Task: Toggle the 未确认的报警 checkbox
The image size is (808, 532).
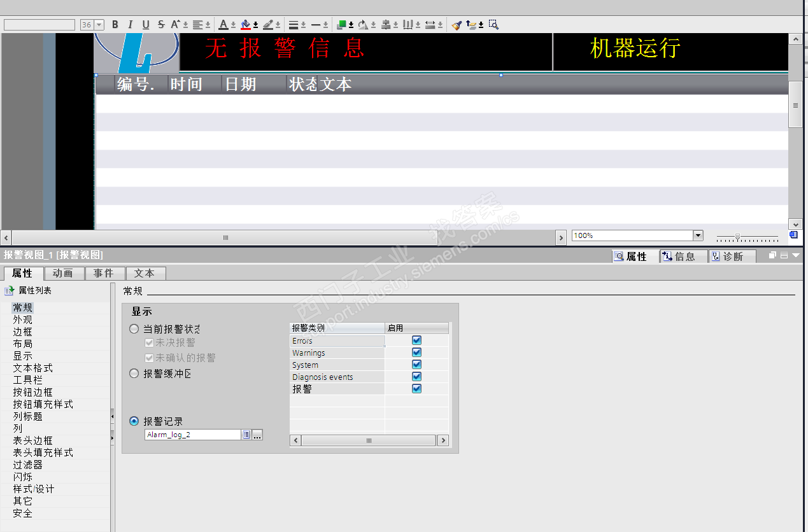Action: point(150,358)
